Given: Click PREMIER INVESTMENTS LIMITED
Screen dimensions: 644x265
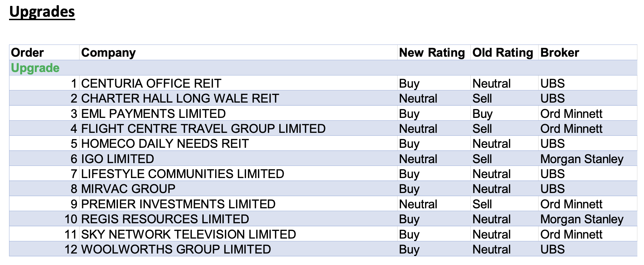Looking at the screenshot, I should (x=178, y=204).
